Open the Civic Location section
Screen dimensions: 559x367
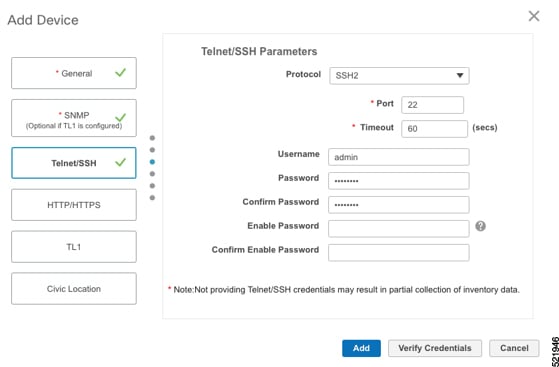(x=74, y=289)
